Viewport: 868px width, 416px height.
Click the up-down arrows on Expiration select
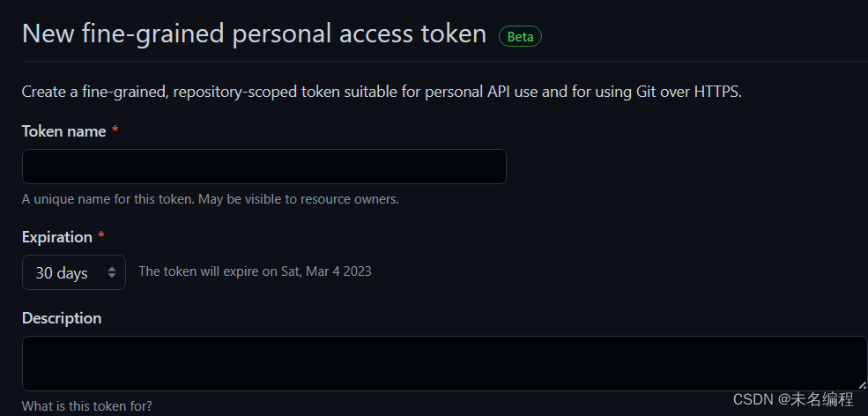point(112,272)
